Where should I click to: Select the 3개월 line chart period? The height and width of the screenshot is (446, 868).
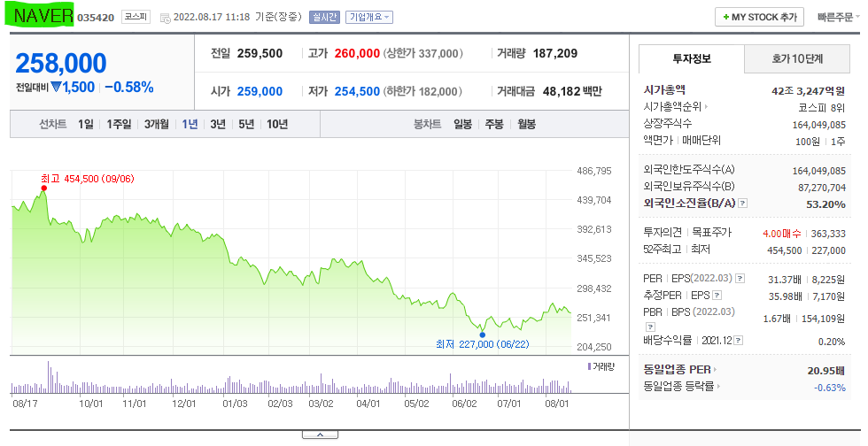click(x=156, y=124)
